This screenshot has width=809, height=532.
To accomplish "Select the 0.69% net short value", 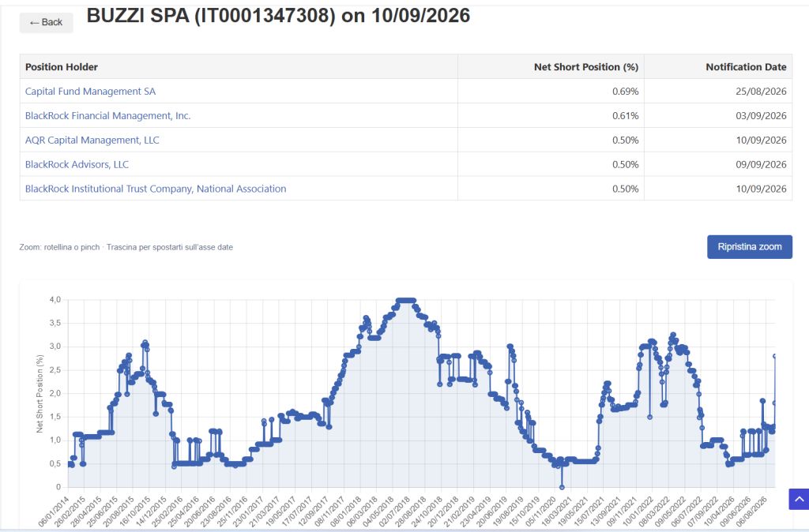I will pos(626,92).
